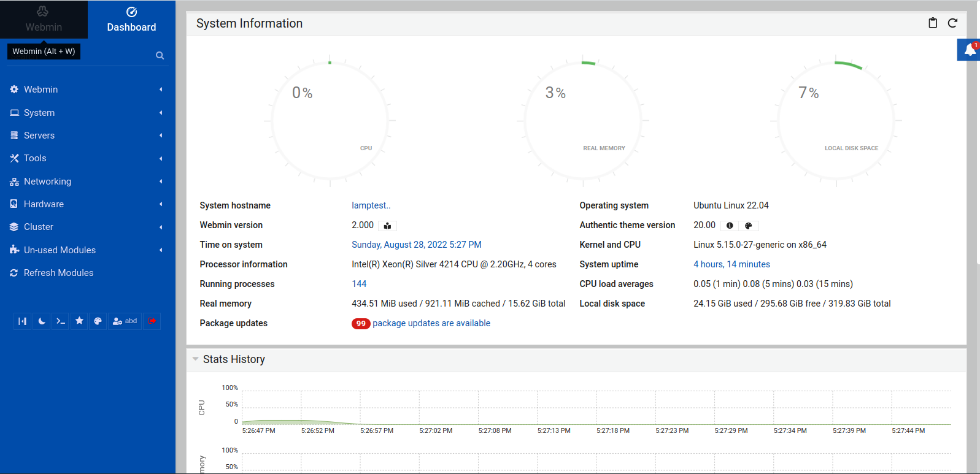This screenshot has width=980, height=474.
Task: Open the notifications bell
Action: point(969,50)
